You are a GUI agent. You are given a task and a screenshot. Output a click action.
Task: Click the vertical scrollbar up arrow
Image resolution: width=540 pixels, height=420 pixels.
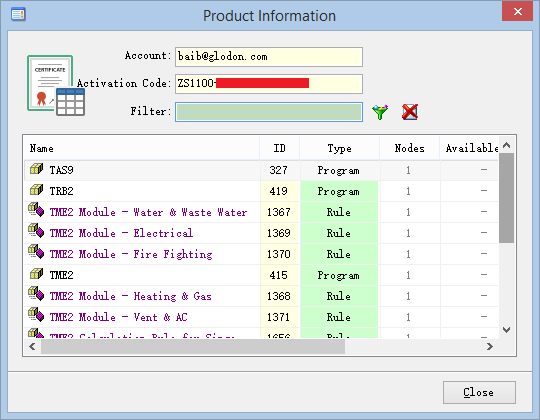click(506, 145)
